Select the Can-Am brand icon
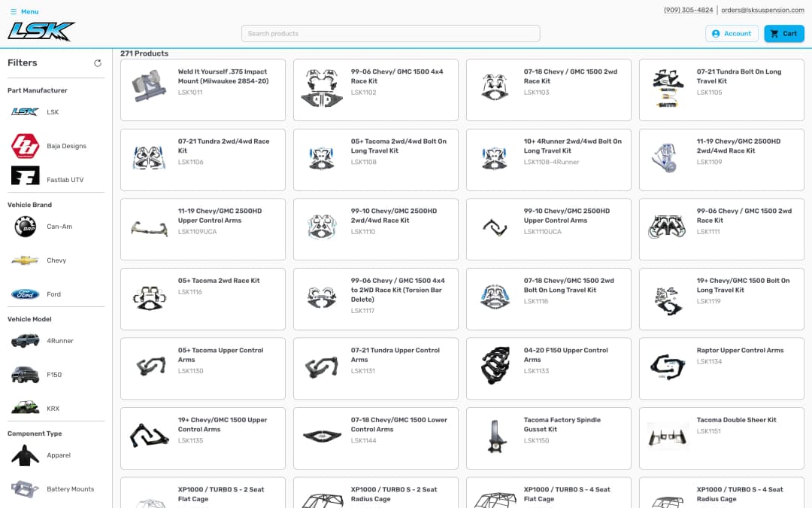The height and width of the screenshot is (508, 812). [25, 227]
